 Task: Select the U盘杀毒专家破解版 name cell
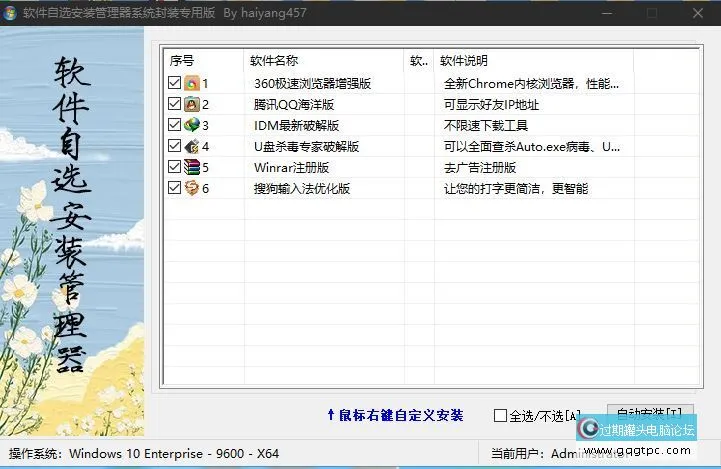[306, 147]
